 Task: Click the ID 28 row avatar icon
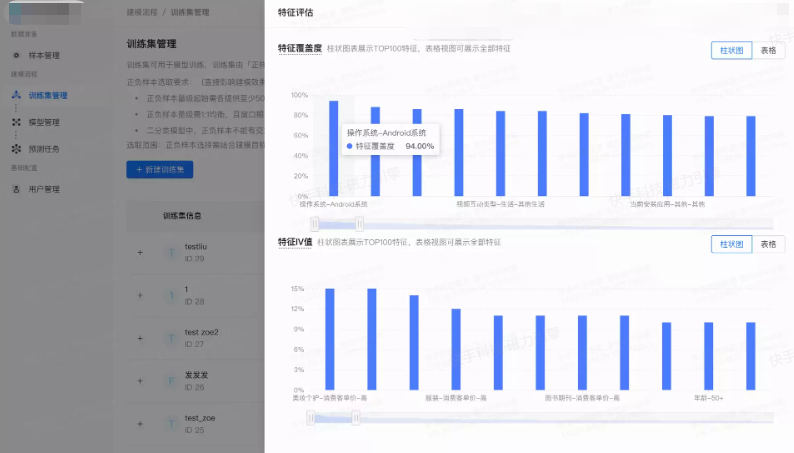click(x=172, y=295)
